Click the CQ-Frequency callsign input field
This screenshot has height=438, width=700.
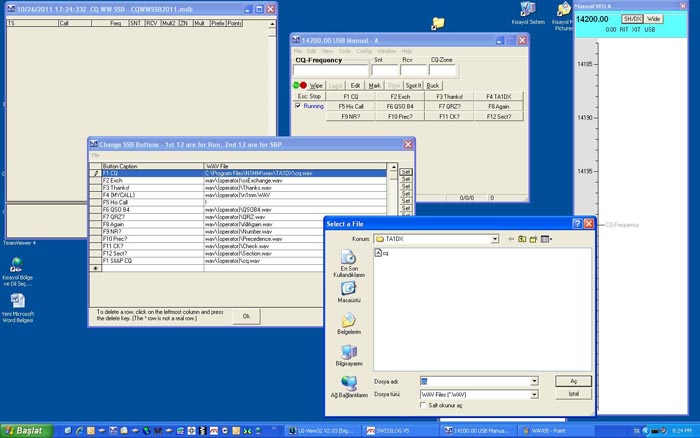[x=331, y=71]
